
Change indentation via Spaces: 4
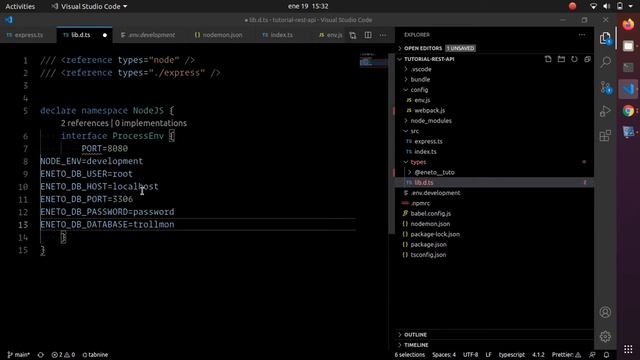click(x=444, y=355)
